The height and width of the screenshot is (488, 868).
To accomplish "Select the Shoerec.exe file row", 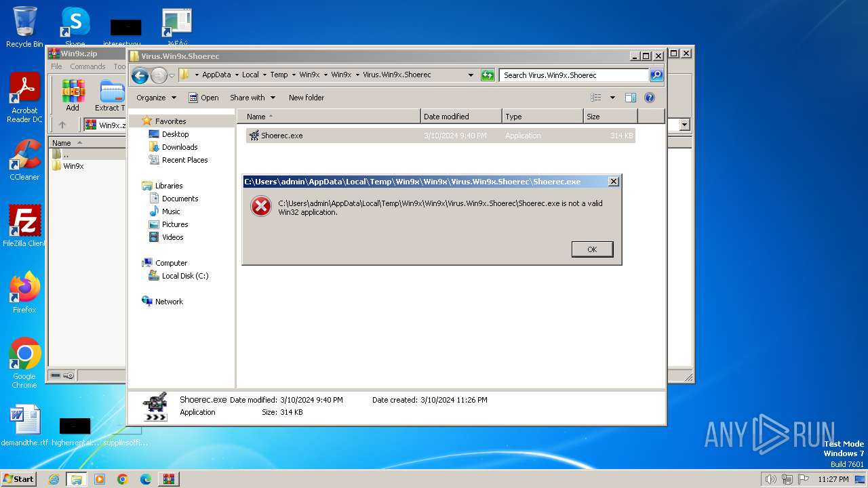I will coord(441,136).
